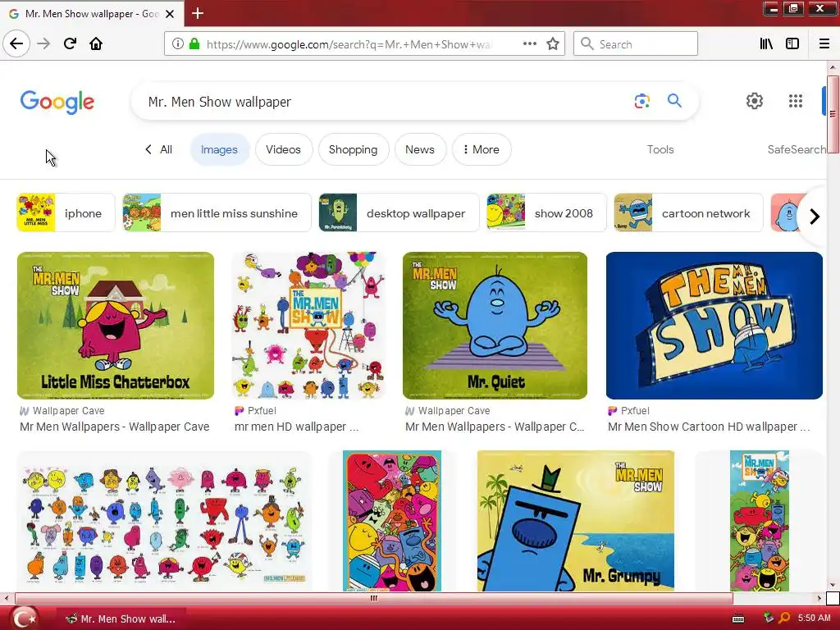
Task: Click the browser Search field
Action: point(636,44)
